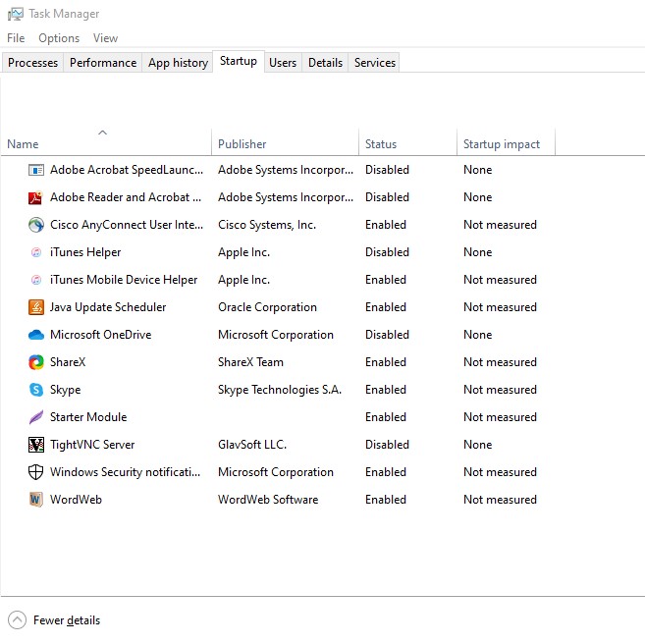Image resolution: width=645 pixels, height=644 pixels.
Task: Select the Startup tab
Action: click(x=239, y=61)
